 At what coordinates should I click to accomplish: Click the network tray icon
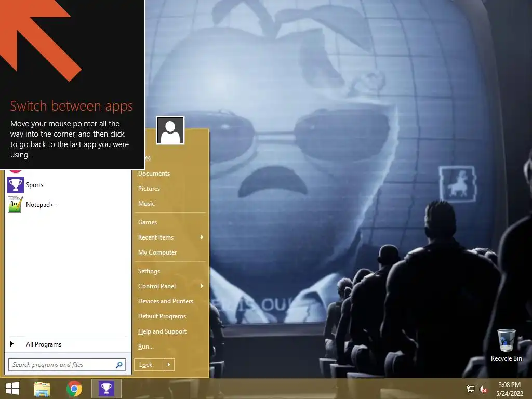tap(471, 389)
